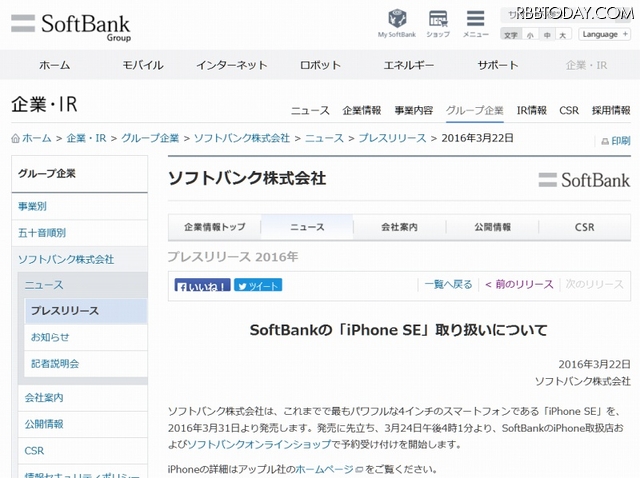Open the ホーム main navigation item

55,65
